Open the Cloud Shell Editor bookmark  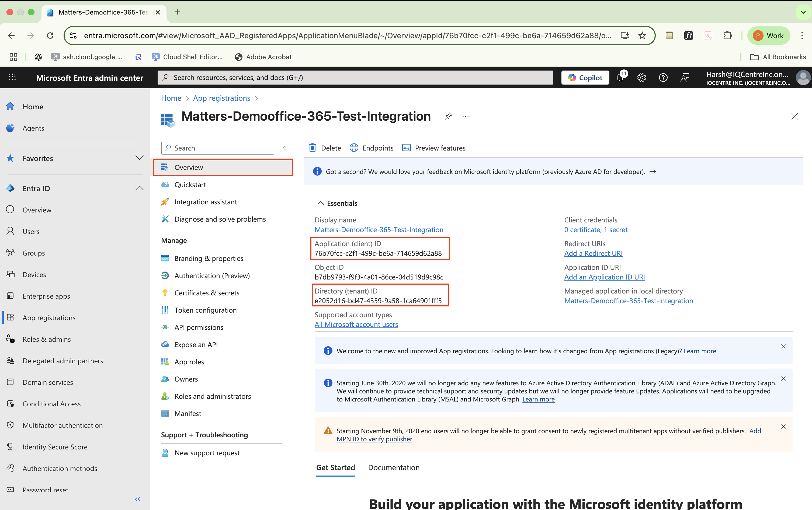(x=187, y=57)
